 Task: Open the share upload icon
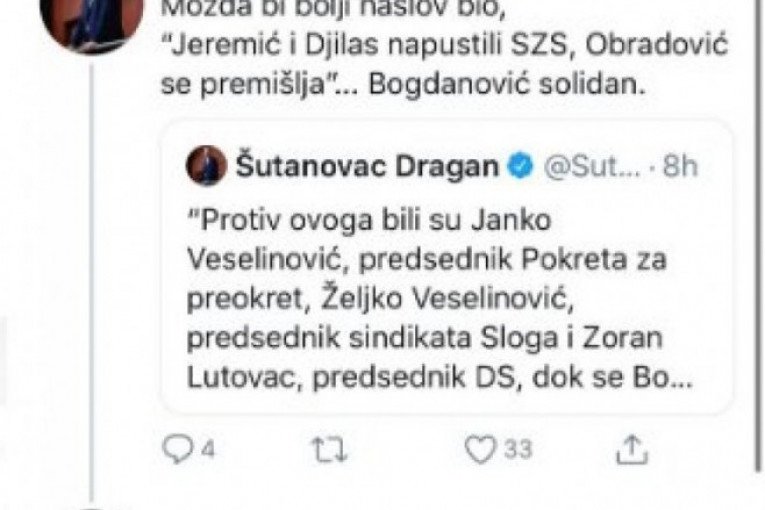tap(632, 449)
